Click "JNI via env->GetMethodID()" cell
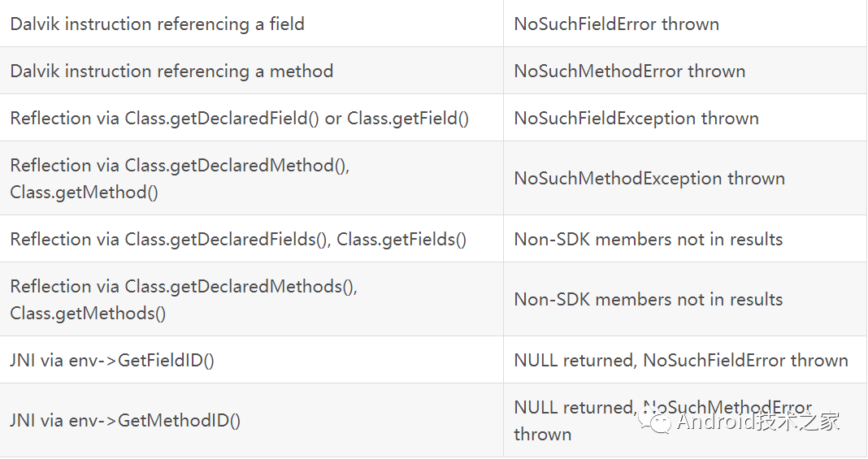 pyautogui.click(x=125, y=421)
